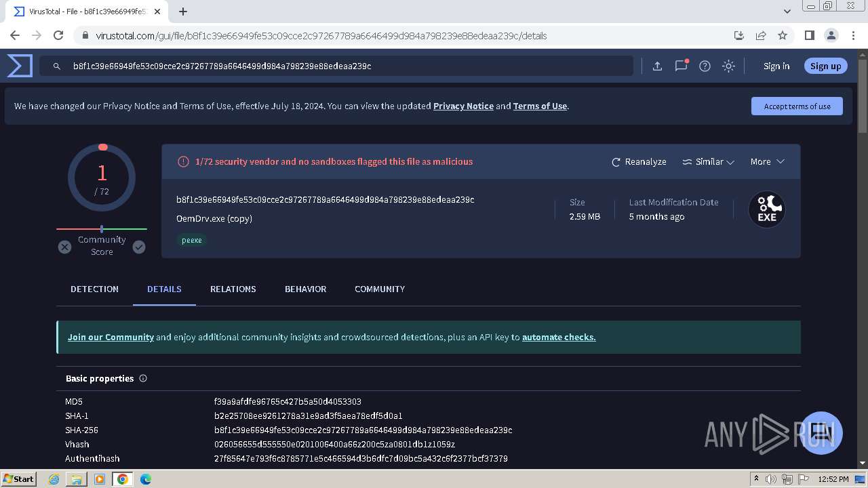Click the automate checks link
This screenshot has width=868, height=488.
click(x=559, y=337)
